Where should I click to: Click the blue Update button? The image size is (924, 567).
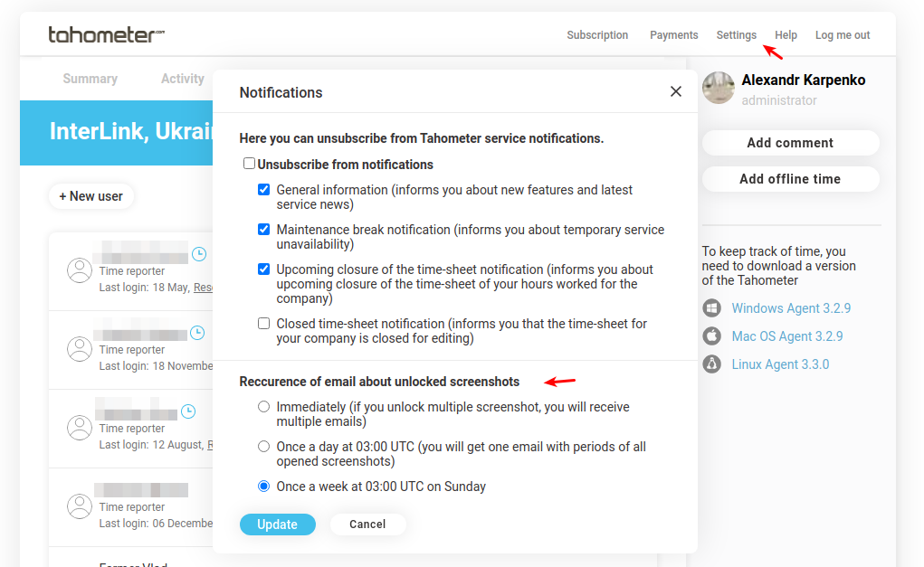tap(278, 524)
